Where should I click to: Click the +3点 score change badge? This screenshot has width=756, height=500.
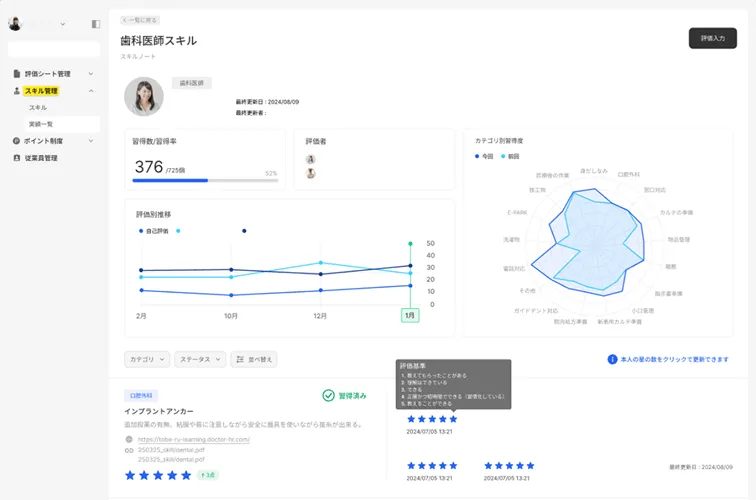pos(208,475)
